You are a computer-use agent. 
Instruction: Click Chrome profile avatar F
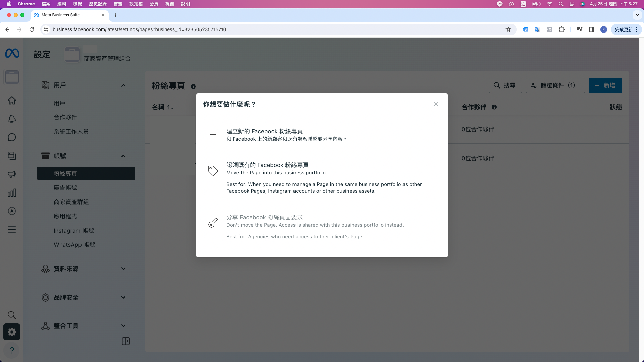[604, 29]
